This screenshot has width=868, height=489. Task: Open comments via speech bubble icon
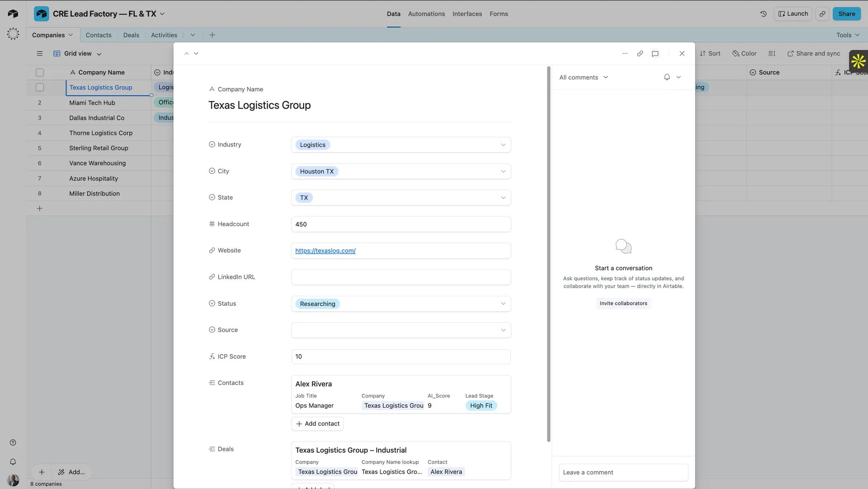[655, 53]
